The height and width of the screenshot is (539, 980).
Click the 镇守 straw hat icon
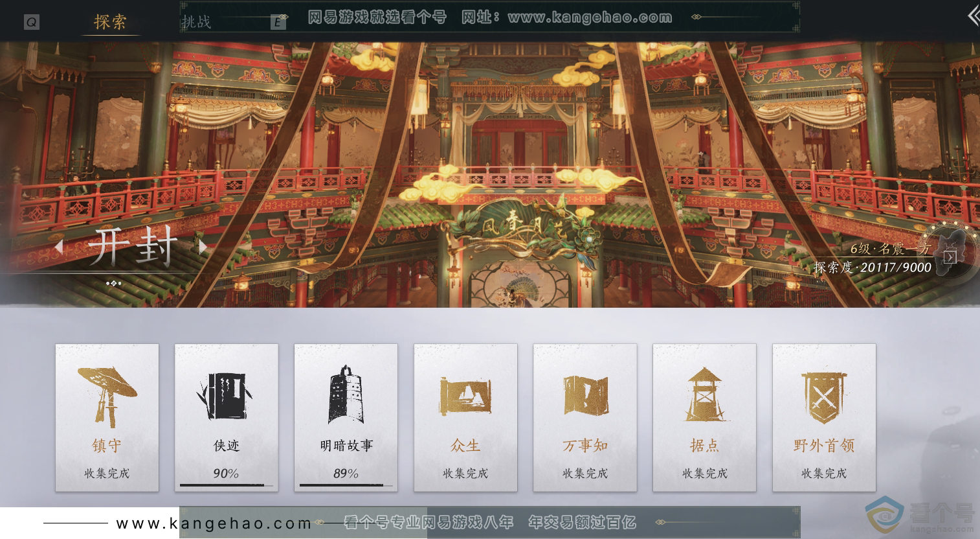point(107,396)
